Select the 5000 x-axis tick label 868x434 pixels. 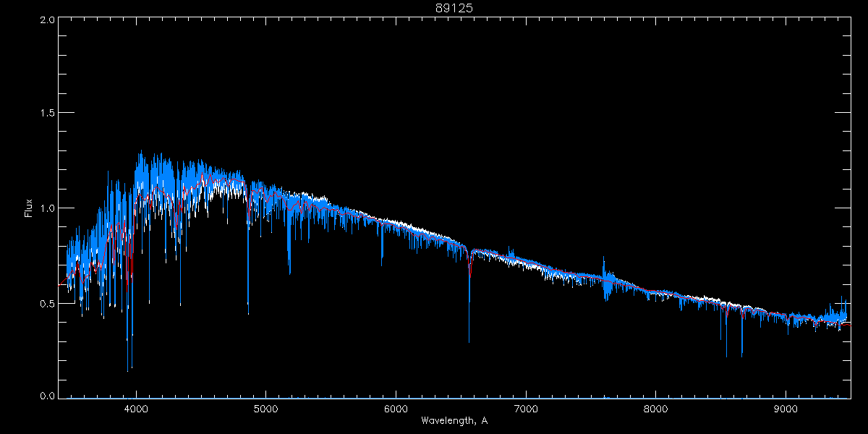pos(265,409)
